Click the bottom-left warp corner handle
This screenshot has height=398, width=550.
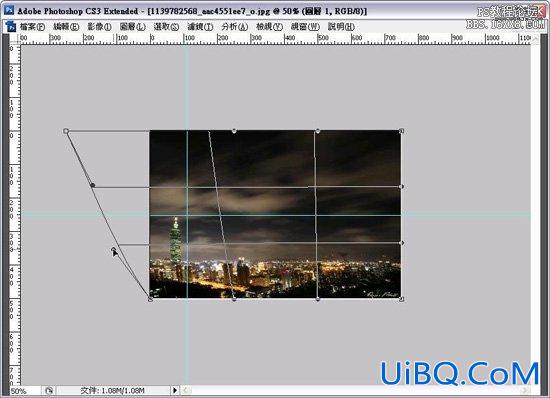tap(150, 299)
